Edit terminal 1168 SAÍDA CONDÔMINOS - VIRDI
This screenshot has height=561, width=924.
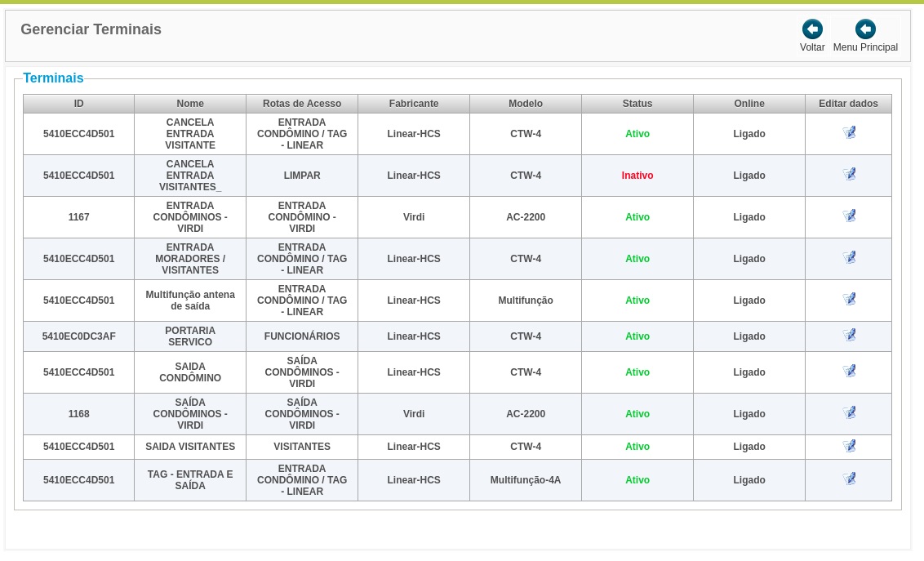849,412
